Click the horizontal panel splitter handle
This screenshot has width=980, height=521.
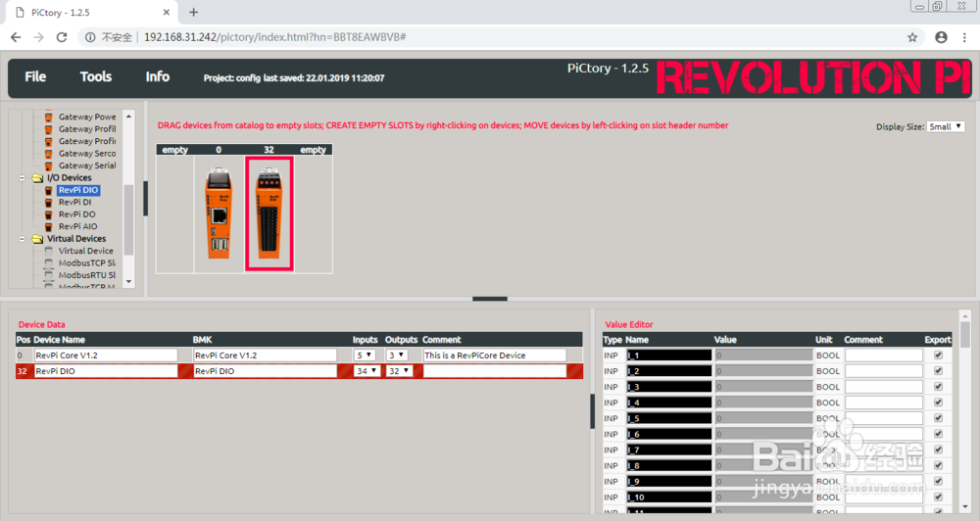pos(490,300)
